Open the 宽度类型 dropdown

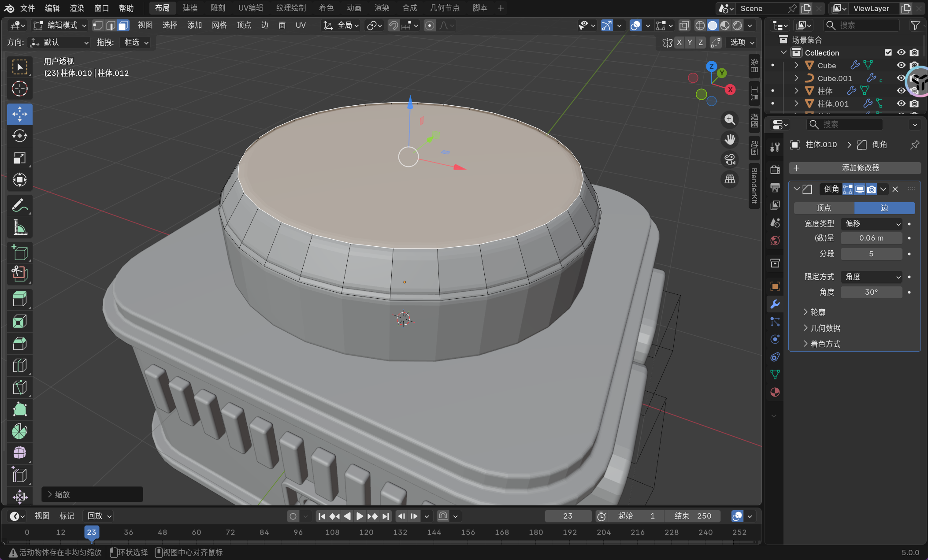(871, 224)
